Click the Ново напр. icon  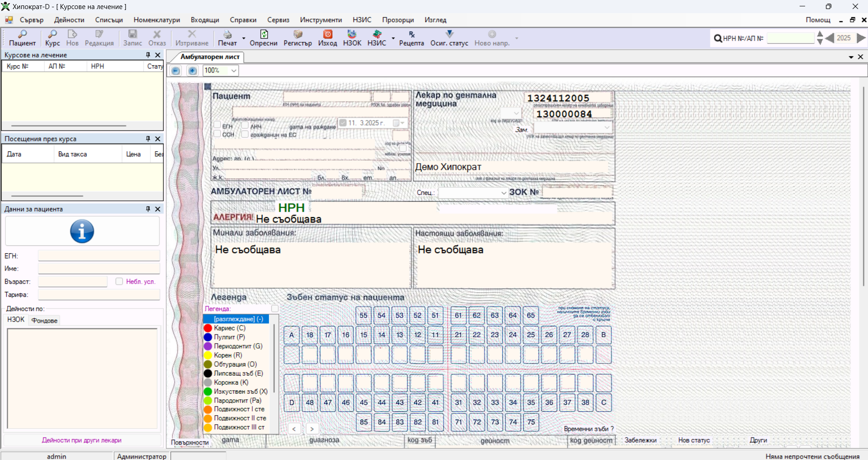492,38
